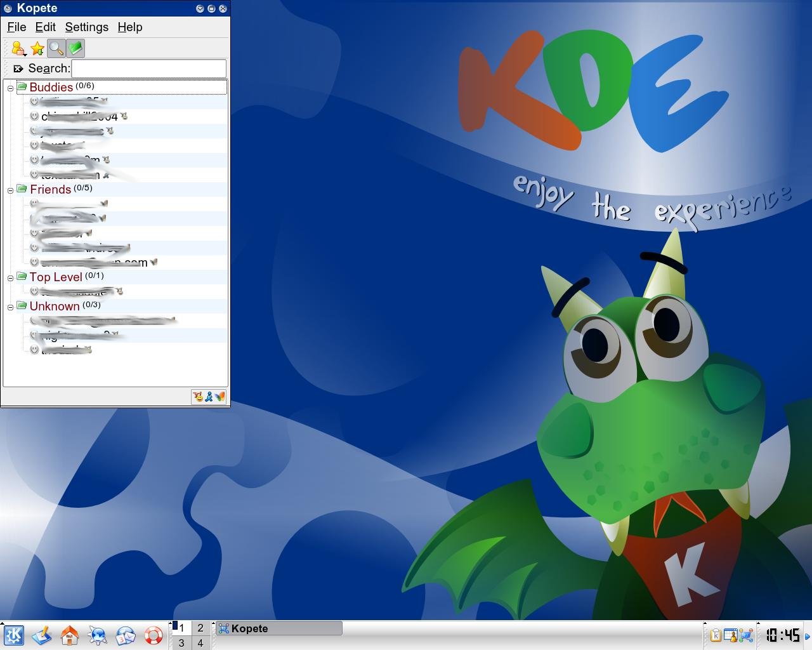The image size is (812, 650).
Task: Click the account status icons in Kopete status bar
Action: coord(209,397)
